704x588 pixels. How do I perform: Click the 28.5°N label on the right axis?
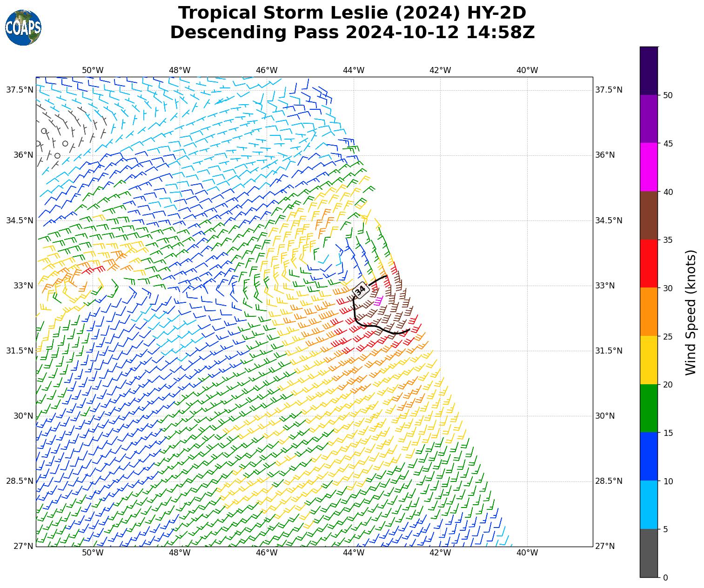click(x=609, y=481)
